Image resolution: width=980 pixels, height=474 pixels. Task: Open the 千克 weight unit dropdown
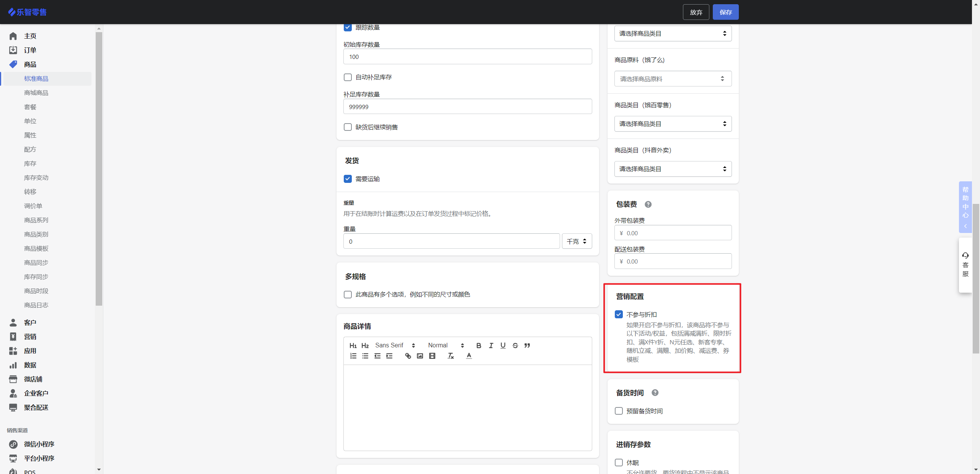tap(577, 241)
